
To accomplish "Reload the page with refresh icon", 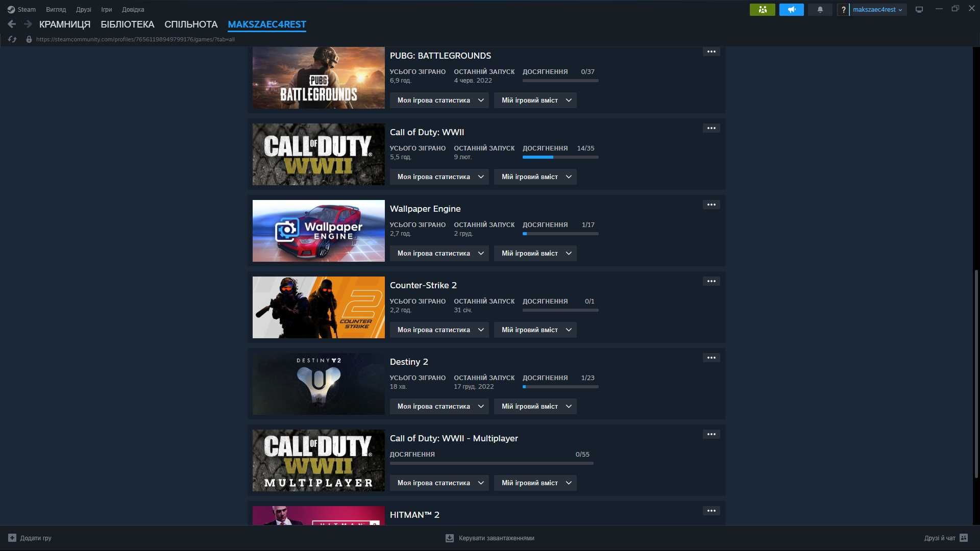I will (12, 39).
